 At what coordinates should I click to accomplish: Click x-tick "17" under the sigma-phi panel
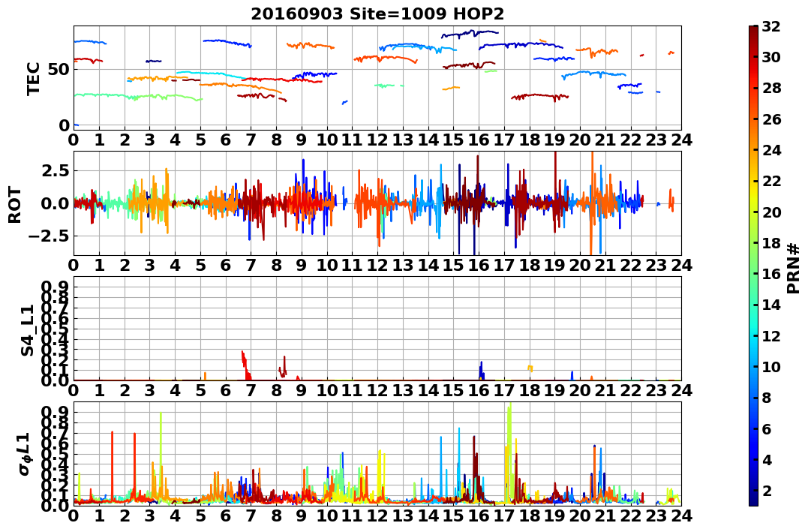tap(504, 516)
